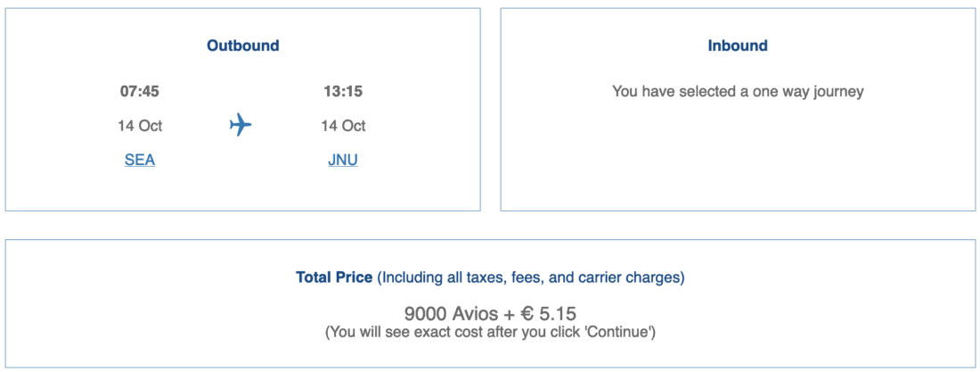This screenshot has width=980, height=372.
Task: Click the Outbound section heading
Action: pos(242,45)
